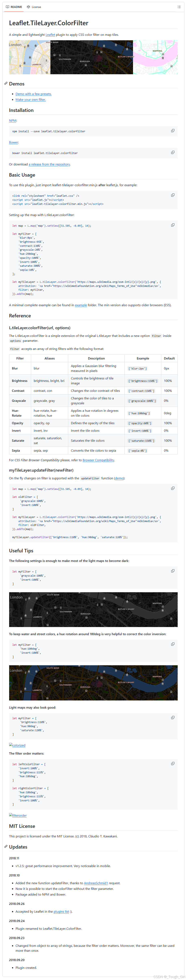Open the Updates heading anchor link icon
186x980 pixels.
pyautogui.click(x=6, y=847)
